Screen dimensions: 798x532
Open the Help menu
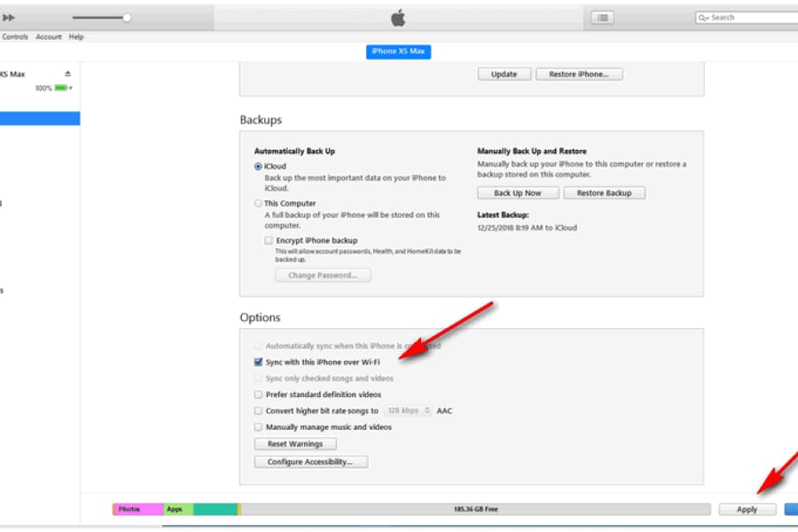coord(76,36)
